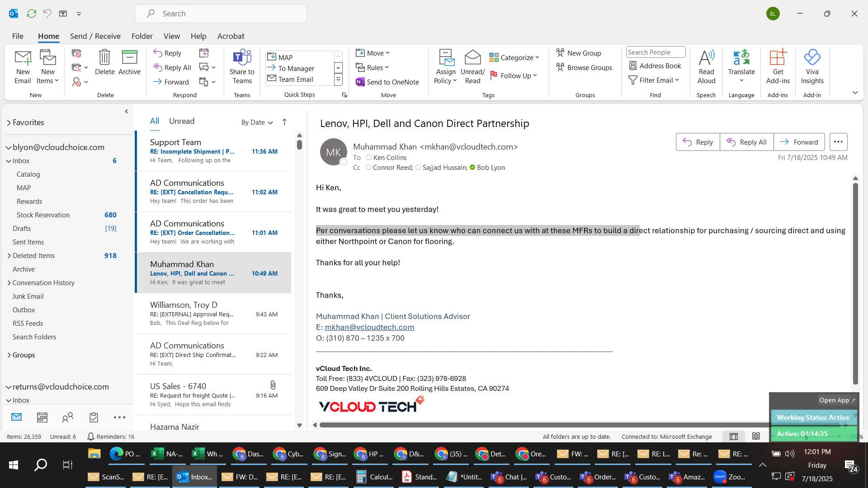This screenshot has height=488, width=868.
Task: Click the reading pane vertical scrollbar
Action: click(x=855, y=283)
